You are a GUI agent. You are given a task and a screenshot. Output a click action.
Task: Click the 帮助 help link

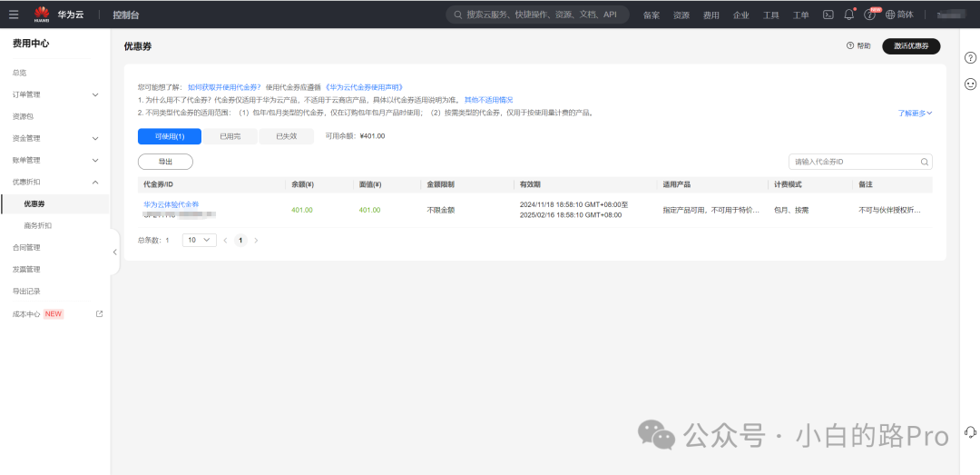tap(858, 46)
